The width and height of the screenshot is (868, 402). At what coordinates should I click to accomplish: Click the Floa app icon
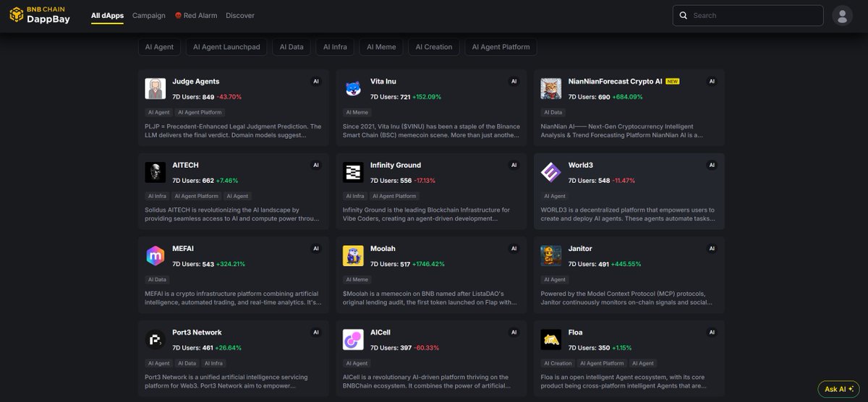(551, 340)
